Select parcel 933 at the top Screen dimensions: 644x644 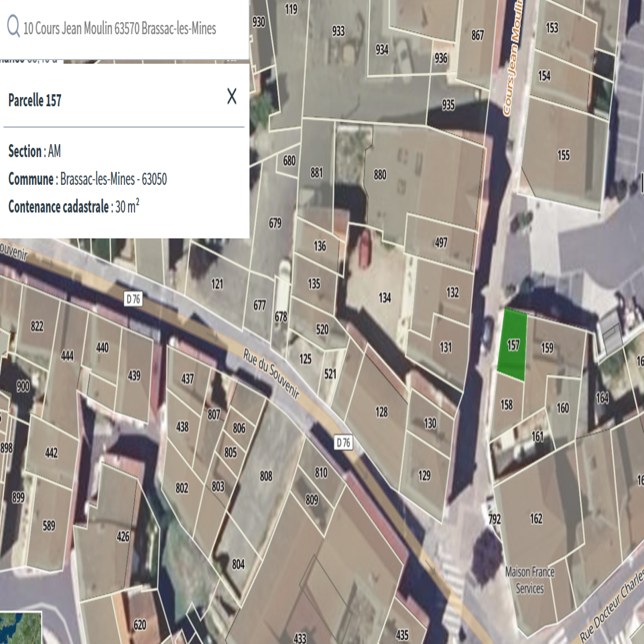[x=338, y=31]
